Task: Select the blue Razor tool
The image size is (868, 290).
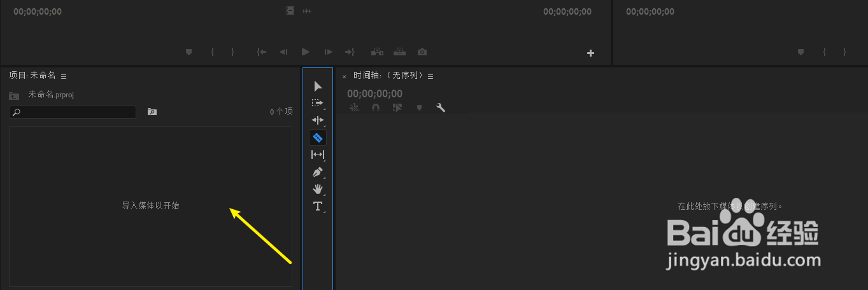Action: (x=318, y=137)
